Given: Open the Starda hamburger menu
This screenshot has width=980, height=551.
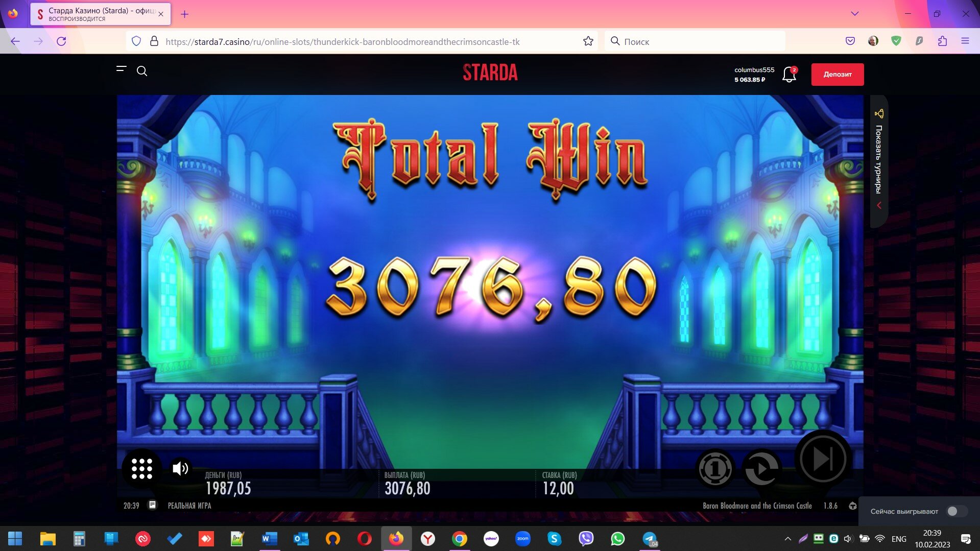Looking at the screenshot, I should [x=121, y=68].
